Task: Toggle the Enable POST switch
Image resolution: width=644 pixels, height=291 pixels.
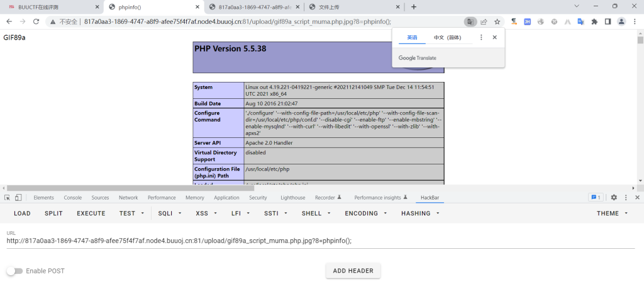Action: [14, 271]
